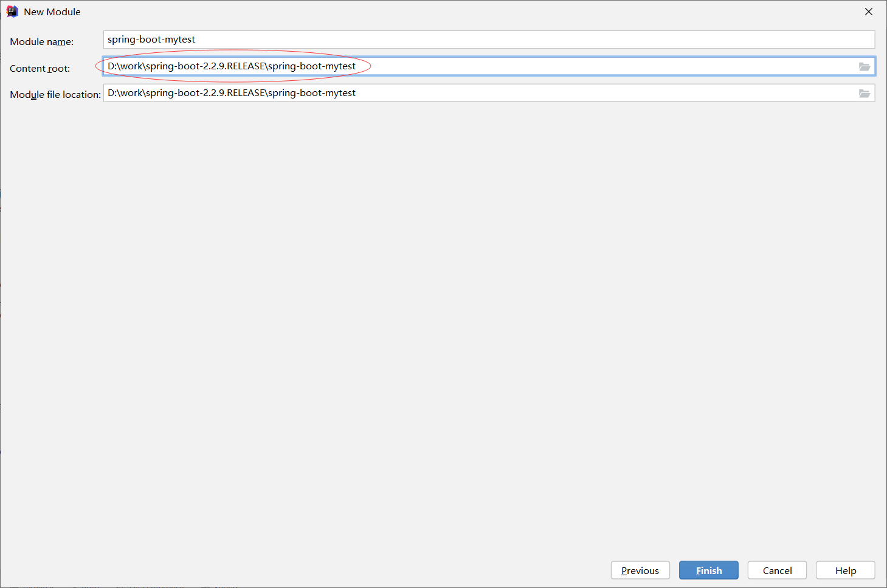The image size is (887, 588).
Task: Browse folder for Module file location
Action: point(864,93)
